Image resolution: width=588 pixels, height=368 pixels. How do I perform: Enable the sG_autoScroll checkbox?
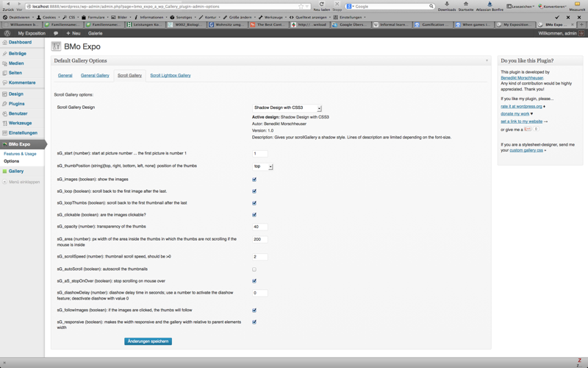pos(254,269)
